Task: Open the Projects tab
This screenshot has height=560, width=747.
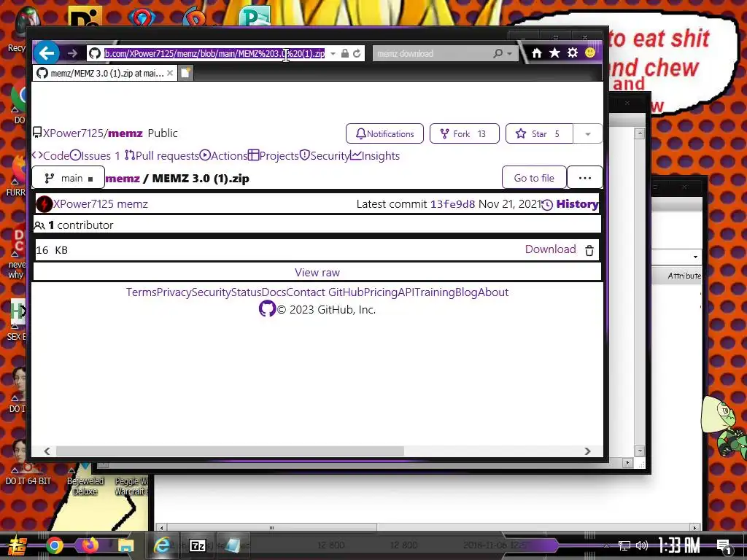Action: click(274, 156)
